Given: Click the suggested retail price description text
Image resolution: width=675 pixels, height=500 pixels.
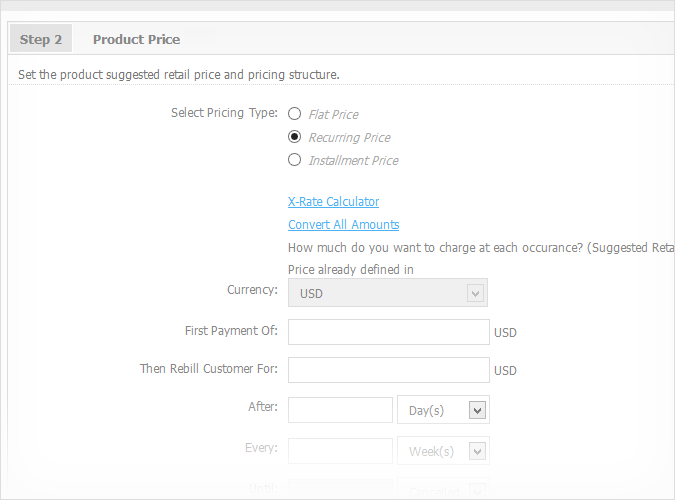Looking at the screenshot, I should point(480,247).
